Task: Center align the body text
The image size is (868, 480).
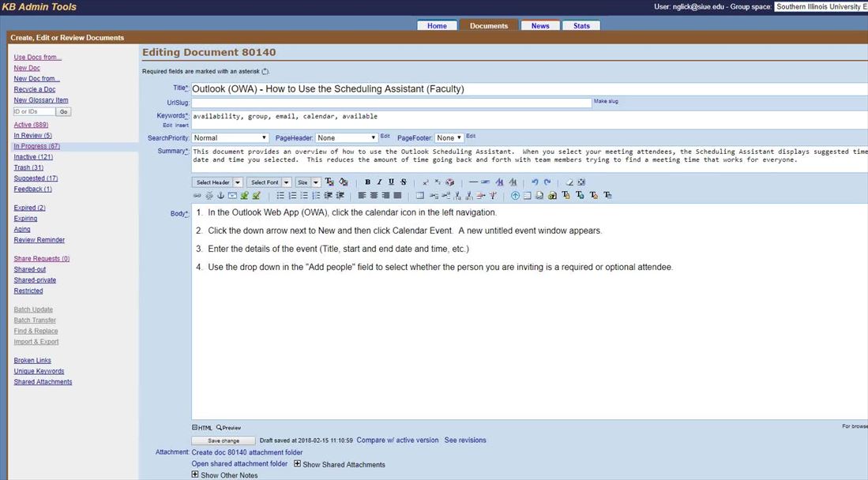Action: (374, 196)
